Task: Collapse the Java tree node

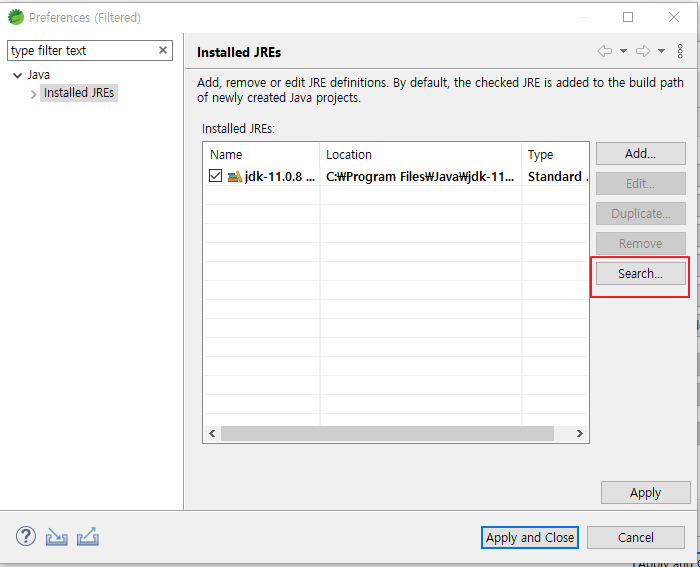Action: click(17, 75)
